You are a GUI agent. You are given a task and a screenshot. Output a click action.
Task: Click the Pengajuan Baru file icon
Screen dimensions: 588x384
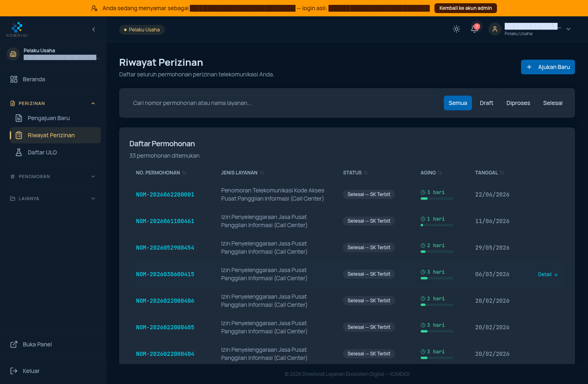coord(19,118)
